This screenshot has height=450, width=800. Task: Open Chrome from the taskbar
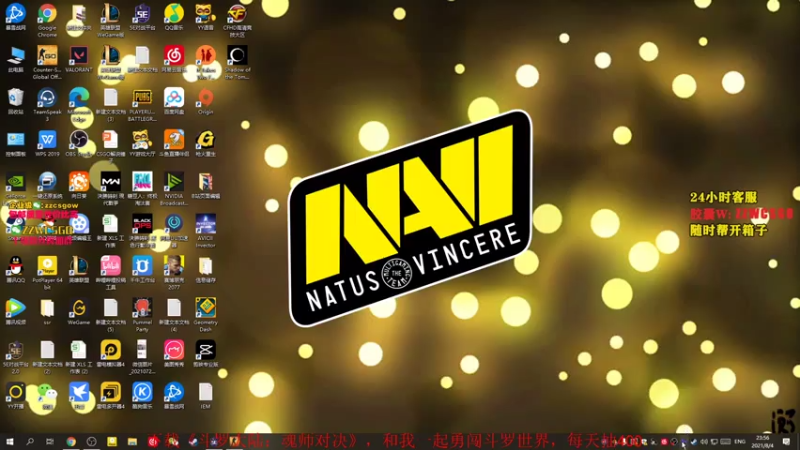(x=71, y=441)
